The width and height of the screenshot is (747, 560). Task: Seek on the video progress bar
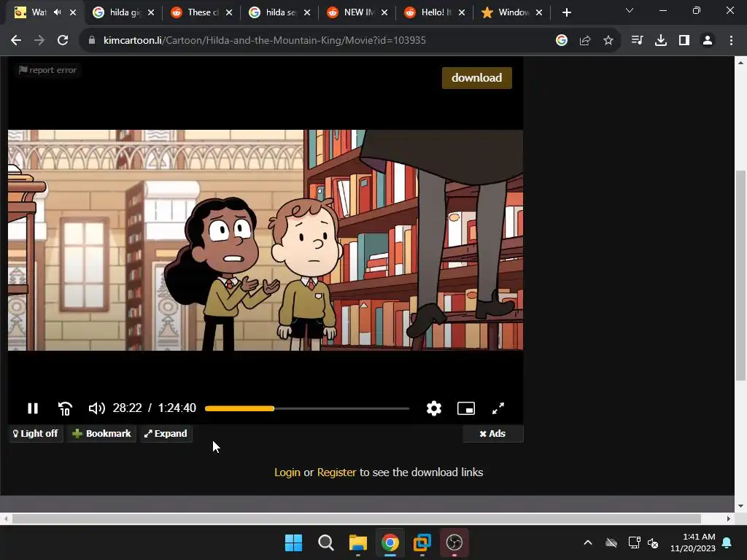click(x=307, y=408)
